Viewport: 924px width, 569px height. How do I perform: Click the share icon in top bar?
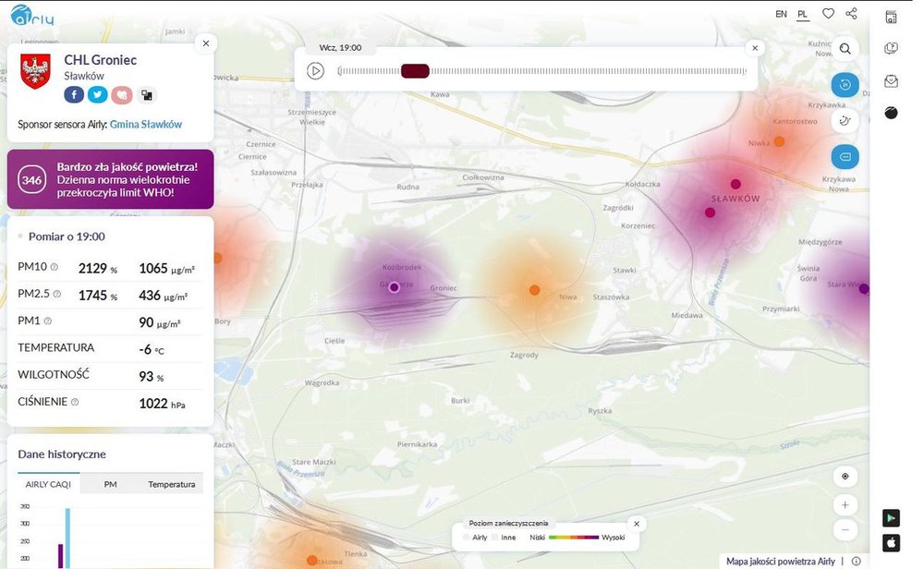pyautogui.click(x=852, y=14)
